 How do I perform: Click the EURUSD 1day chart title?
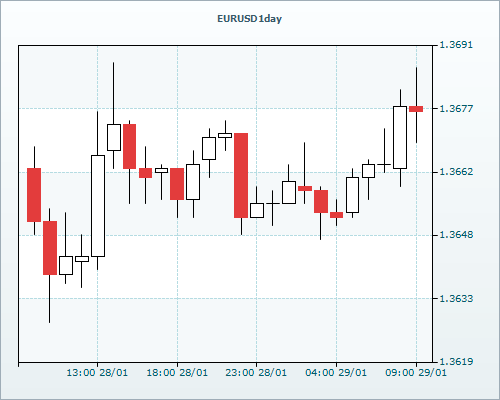[249, 19]
